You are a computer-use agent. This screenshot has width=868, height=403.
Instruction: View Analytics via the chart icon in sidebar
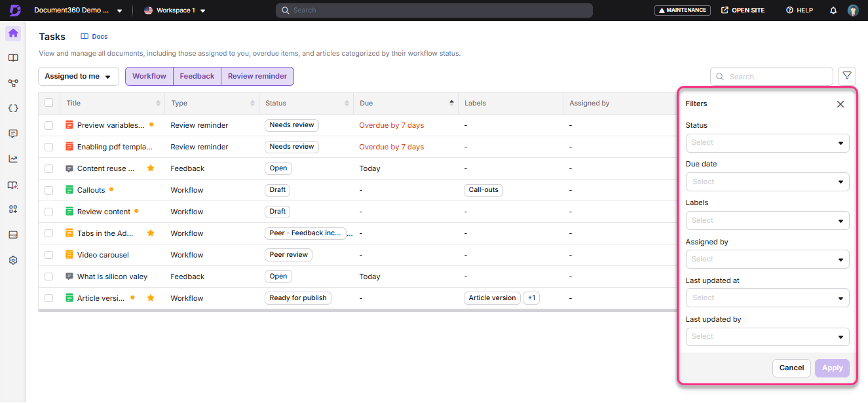pyautogui.click(x=12, y=158)
